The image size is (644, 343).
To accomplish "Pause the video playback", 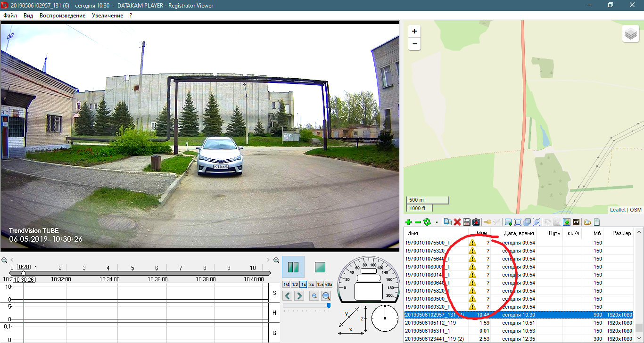I will click(293, 267).
